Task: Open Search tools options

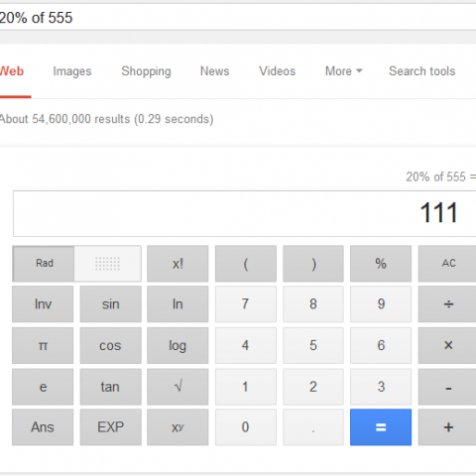Action: pos(422,71)
